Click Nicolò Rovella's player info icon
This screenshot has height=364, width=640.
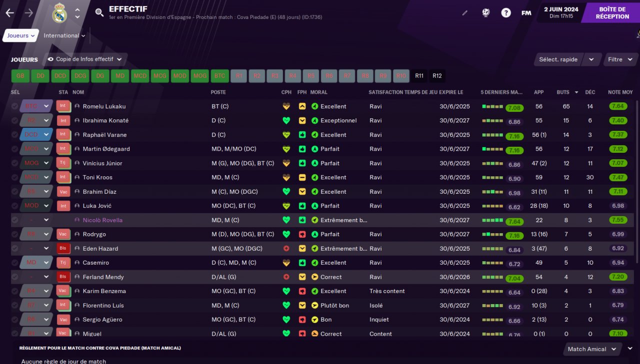click(77, 220)
